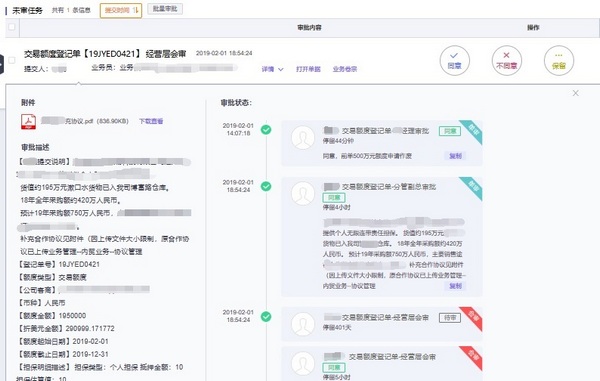Click 同意 tag in 分管副总审批 card
Viewport: 600px width, 381px height.
click(334, 197)
